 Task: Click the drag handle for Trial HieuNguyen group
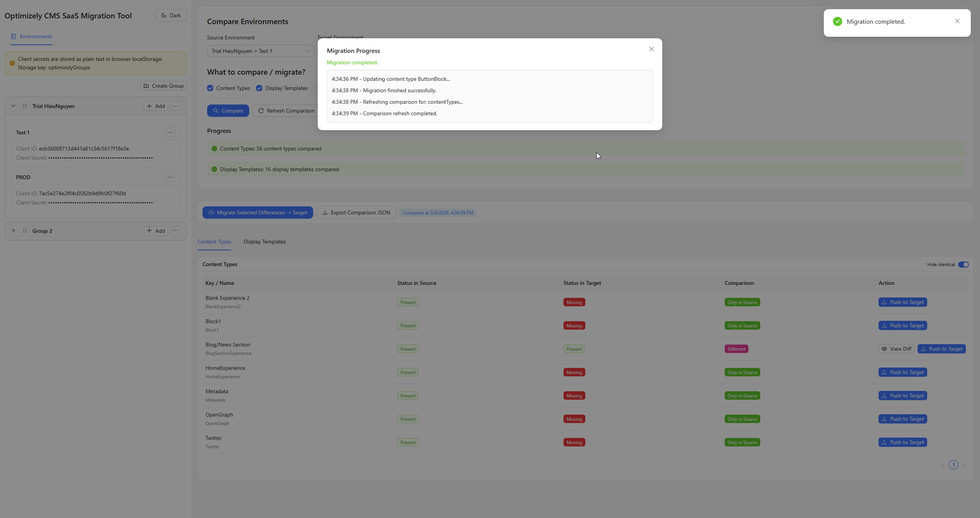(x=25, y=106)
